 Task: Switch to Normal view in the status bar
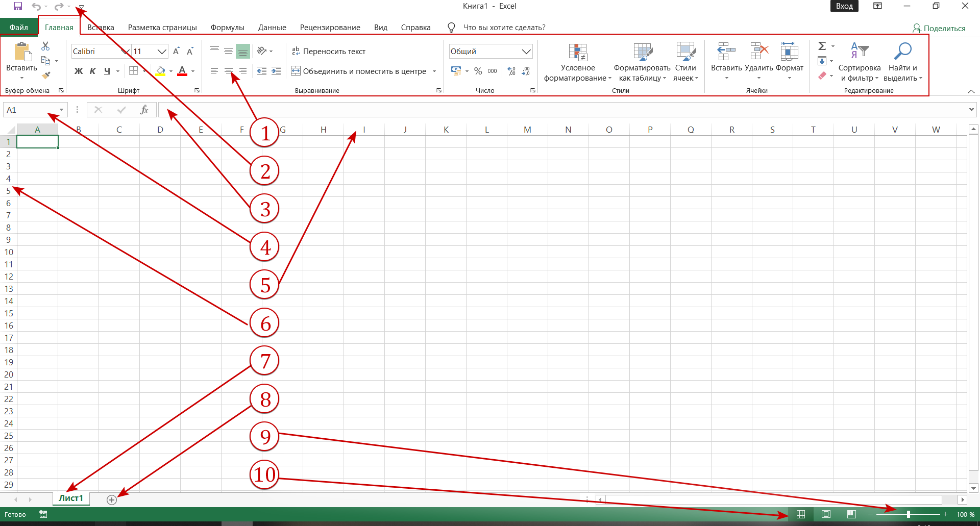[x=801, y=514]
